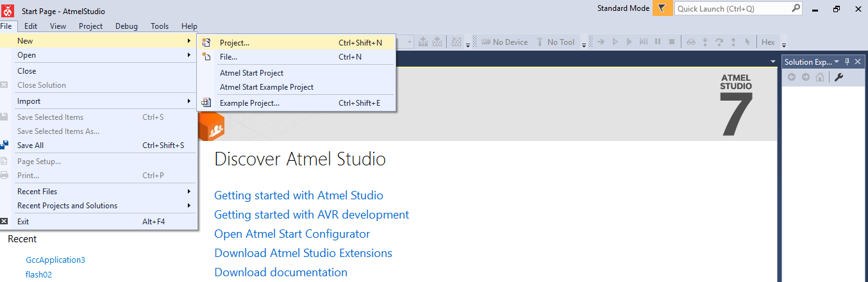Open Solution Explorer properties wrench icon

point(839,77)
